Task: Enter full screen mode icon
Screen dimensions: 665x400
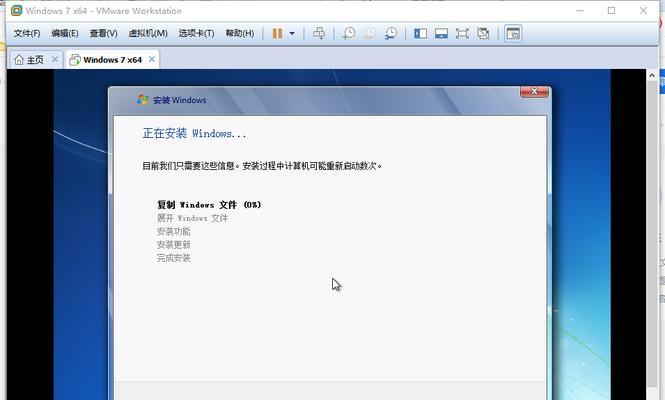Action: [462, 33]
